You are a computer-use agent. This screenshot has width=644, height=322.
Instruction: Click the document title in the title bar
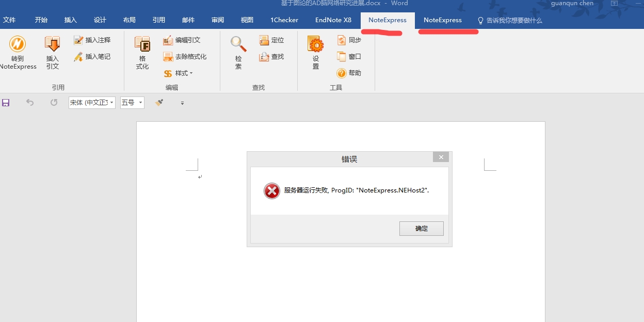tap(344, 3)
